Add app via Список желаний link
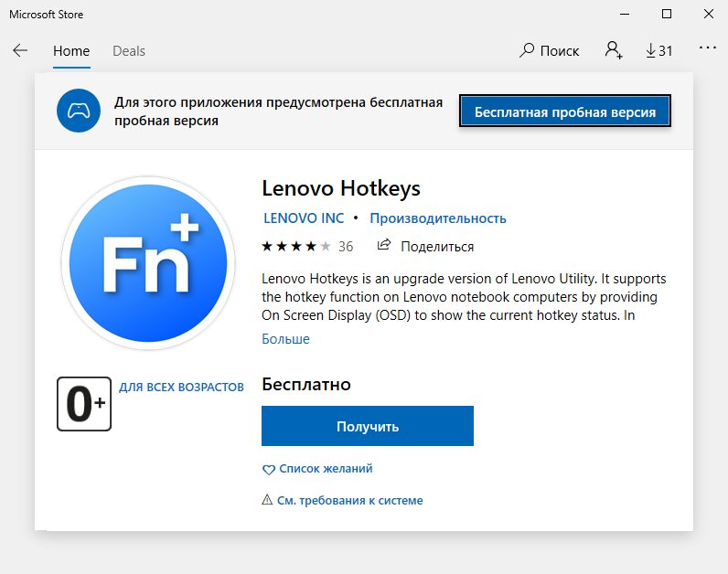 tap(326, 469)
